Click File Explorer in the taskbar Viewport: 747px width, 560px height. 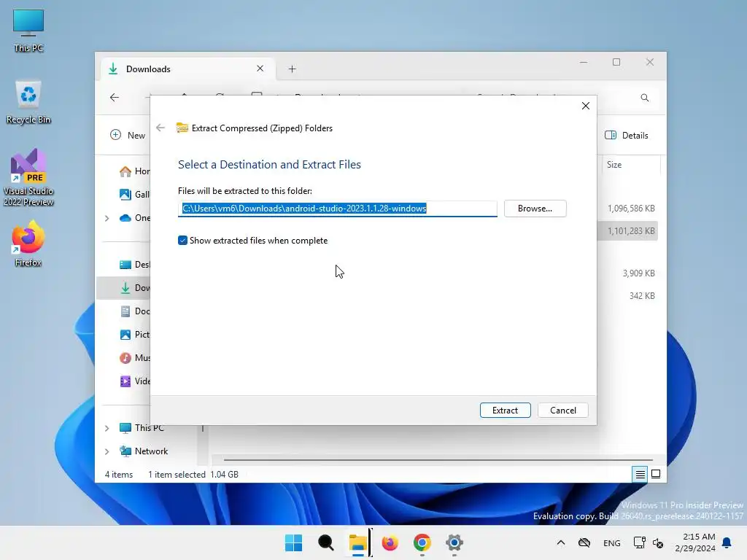[357, 542]
